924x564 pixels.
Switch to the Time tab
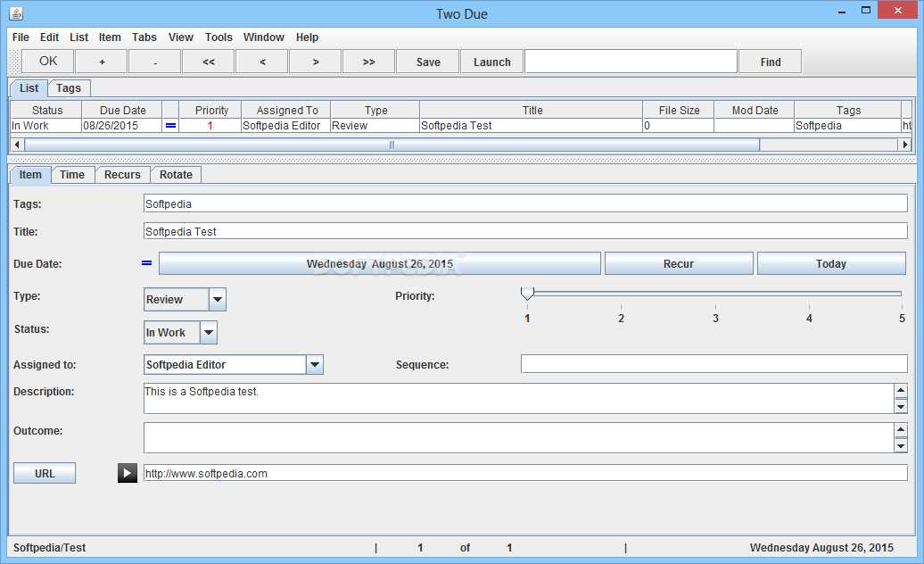tap(72, 175)
